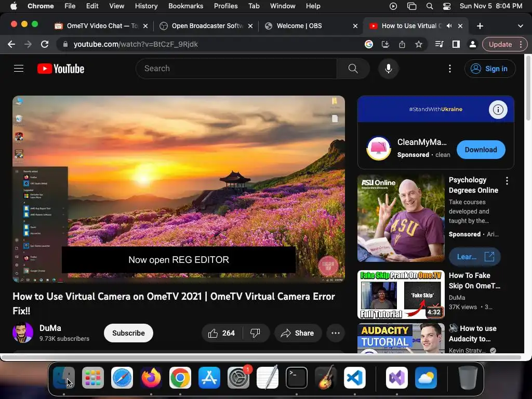This screenshot has height=399, width=532.
Task: Open Spotlight search in the menu bar
Action: point(430,6)
